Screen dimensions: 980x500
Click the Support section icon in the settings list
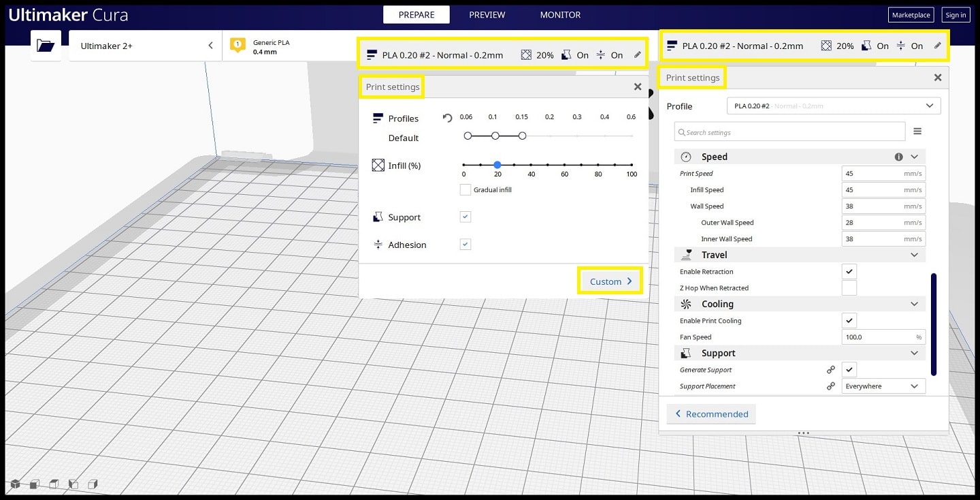click(x=686, y=353)
